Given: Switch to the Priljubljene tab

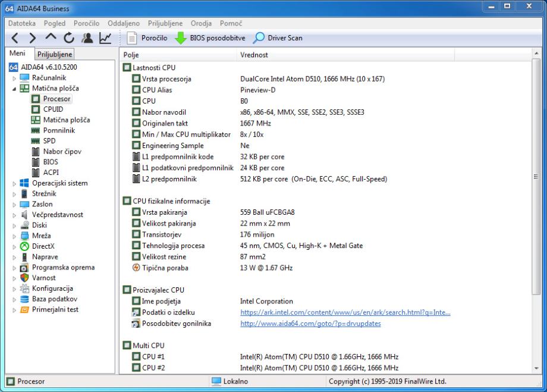Looking at the screenshot, I should (x=55, y=55).
